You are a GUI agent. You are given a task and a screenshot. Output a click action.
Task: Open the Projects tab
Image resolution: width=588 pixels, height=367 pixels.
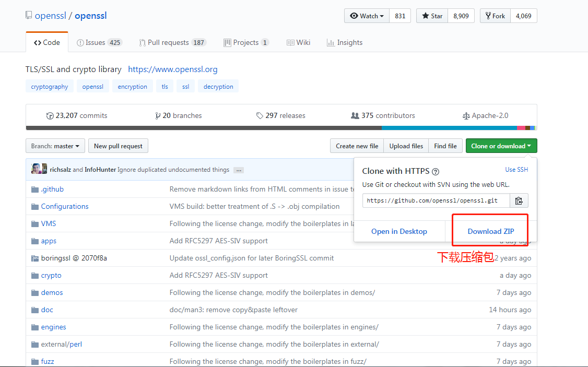(246, 42)
